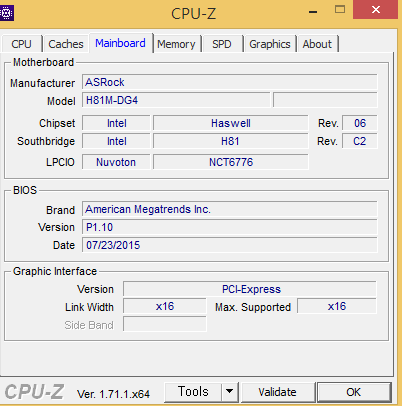Show the About tab
This screenshot has height=406, width=402.
tap(317, 44)
